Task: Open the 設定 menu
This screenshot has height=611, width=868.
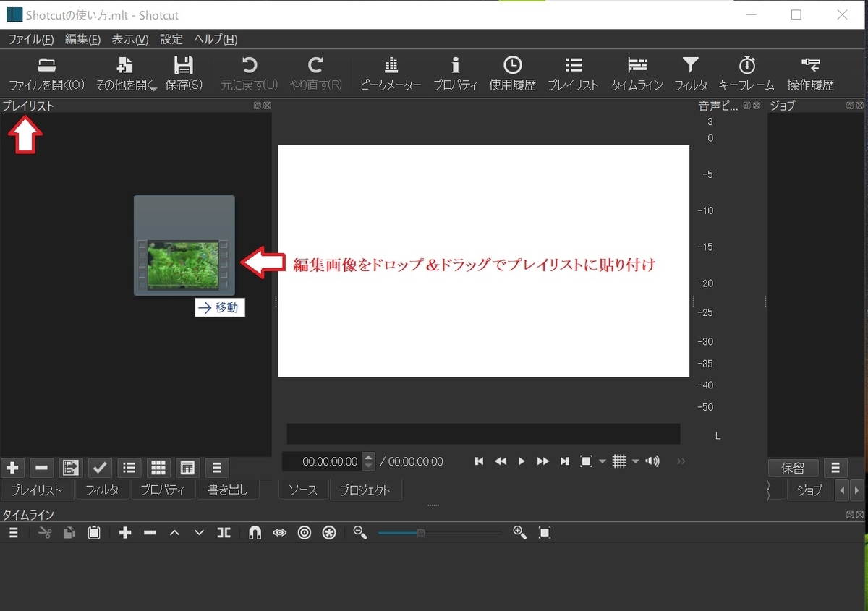Action: click(x=171, y=39)
